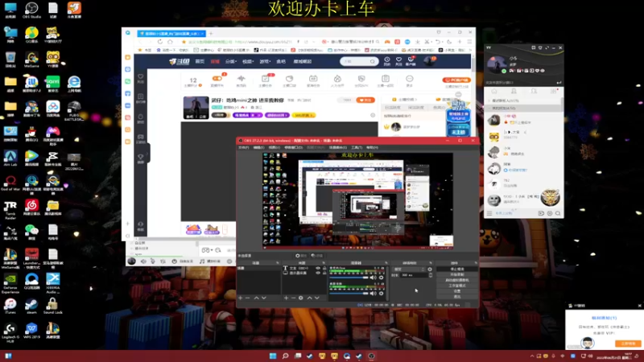Screen dimensions: 644x362
Task: Expand the 分类 dropdown in Douyu navigation
Action: coord(231,61)
